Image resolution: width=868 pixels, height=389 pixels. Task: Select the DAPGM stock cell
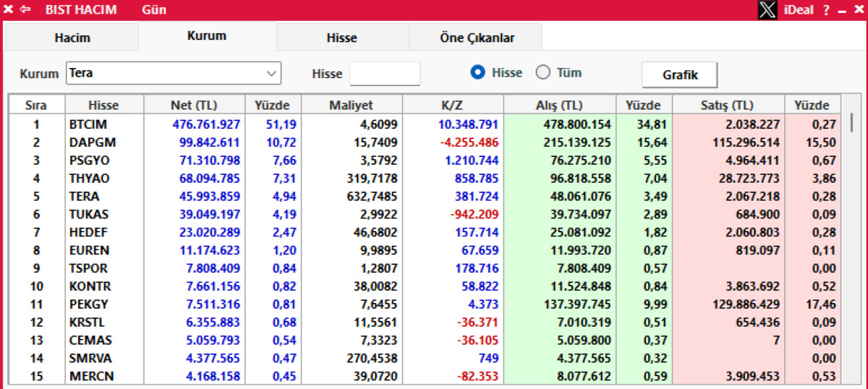(104, 142)
